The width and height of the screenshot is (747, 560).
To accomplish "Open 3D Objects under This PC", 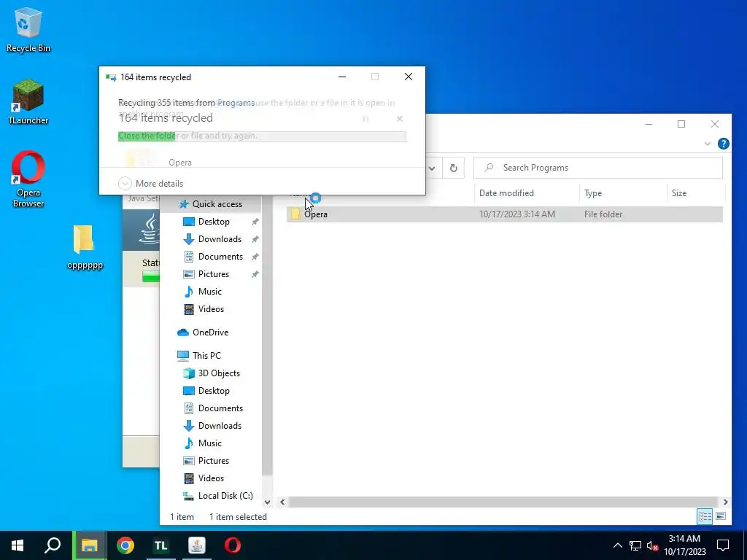I will click(219, 373).
